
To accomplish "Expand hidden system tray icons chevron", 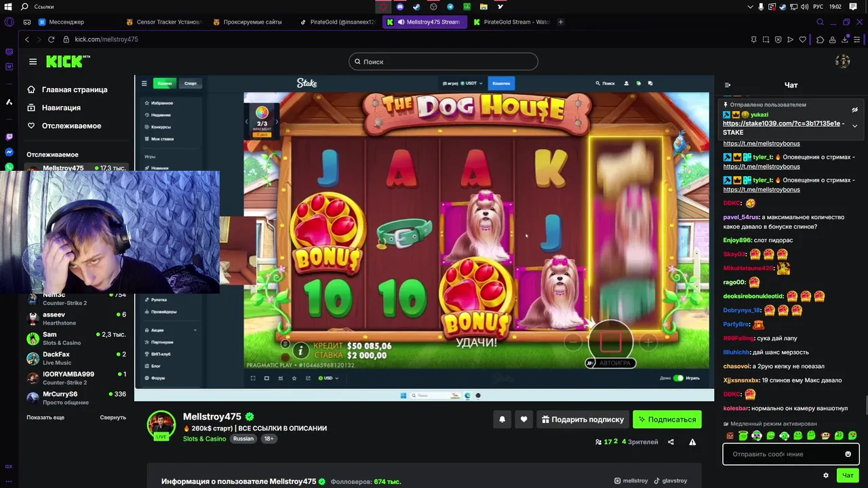I will [x=750, y=7].
